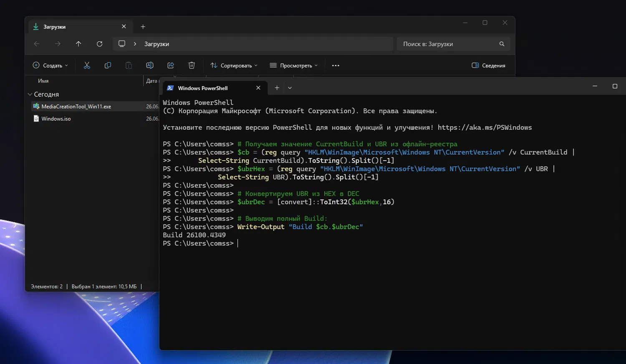Viewport: 626px width, 364px height.
Task: Click the Cut scissors icon
Action: tap(87, 65)
